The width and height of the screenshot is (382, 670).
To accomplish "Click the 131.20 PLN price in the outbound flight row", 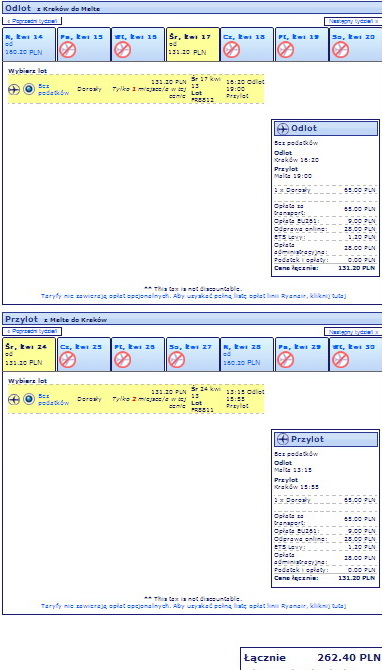I will coord(169,81).
